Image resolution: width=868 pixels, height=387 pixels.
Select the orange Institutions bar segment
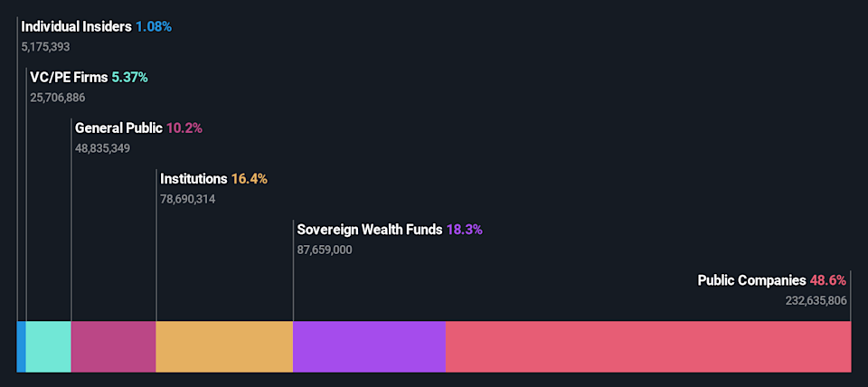tap(224, 346)
